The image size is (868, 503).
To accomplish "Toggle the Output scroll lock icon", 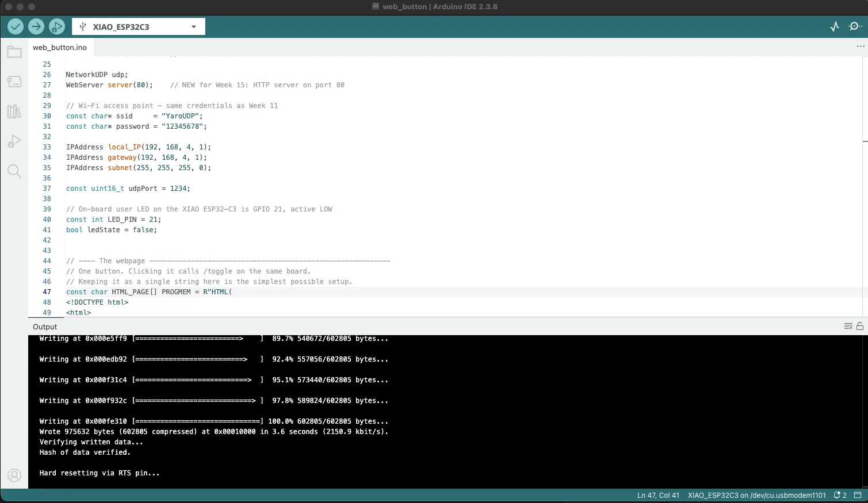I will (860, 326).
